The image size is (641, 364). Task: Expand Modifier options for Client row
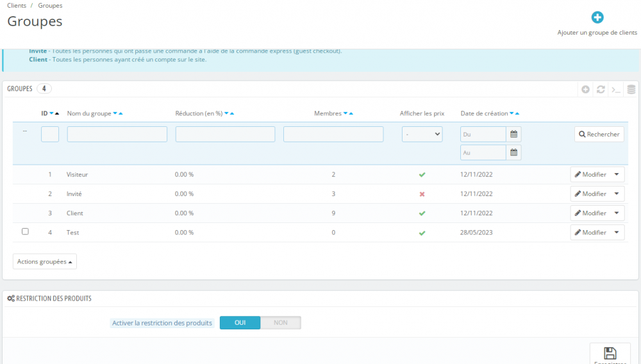tap(617, 213)
